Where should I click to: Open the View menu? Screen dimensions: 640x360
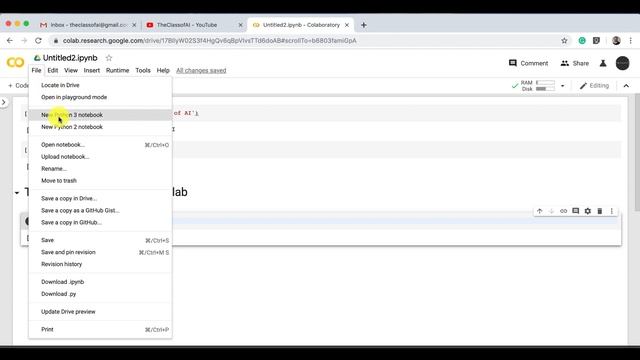(71, 70)
